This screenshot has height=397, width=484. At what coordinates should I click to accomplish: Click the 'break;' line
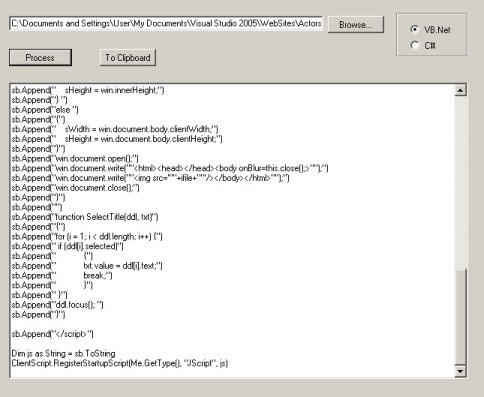point(62,276)
